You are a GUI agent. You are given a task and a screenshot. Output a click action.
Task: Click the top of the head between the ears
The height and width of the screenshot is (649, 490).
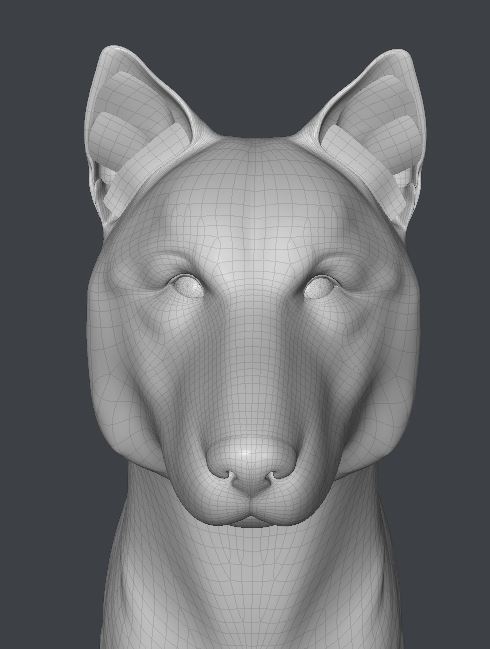(x=253, y=145)
